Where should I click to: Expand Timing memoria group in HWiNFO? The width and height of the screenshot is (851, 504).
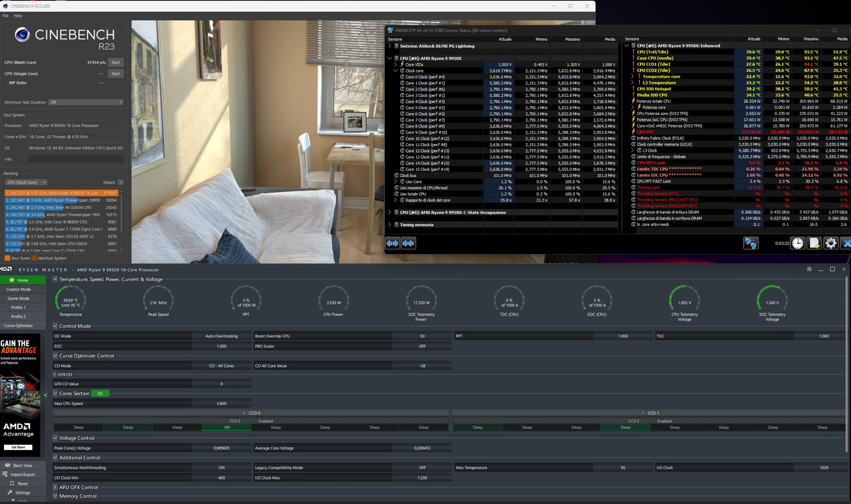pos(390,225)
